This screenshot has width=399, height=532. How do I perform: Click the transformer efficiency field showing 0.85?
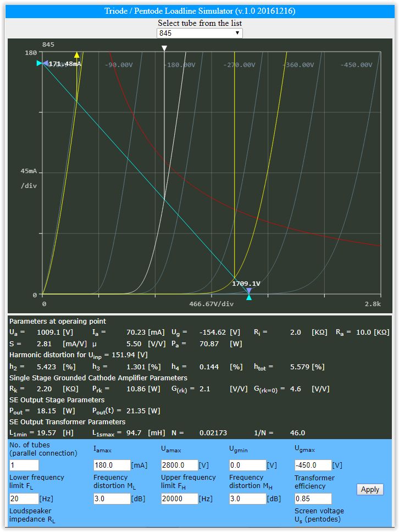pyautogui.click(x=313, y=498)
